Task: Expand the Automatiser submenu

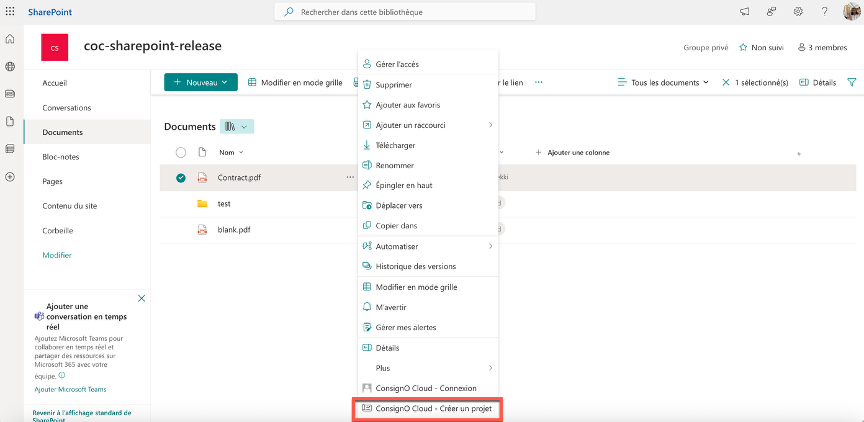Action: 428,246
